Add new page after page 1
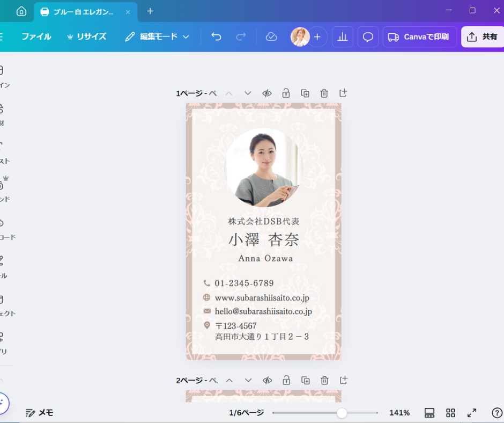Viewport: 504px width, 423px height. (344, 93)
